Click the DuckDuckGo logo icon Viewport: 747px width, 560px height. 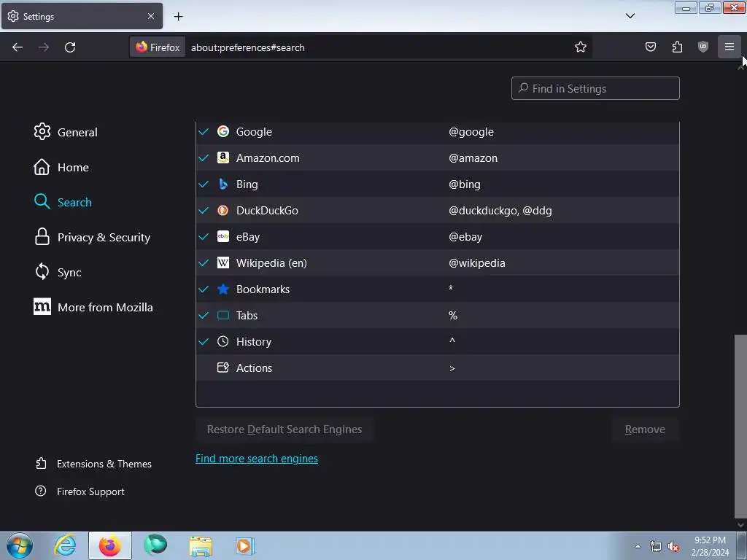pyautogui.click(x=223, y=210)
